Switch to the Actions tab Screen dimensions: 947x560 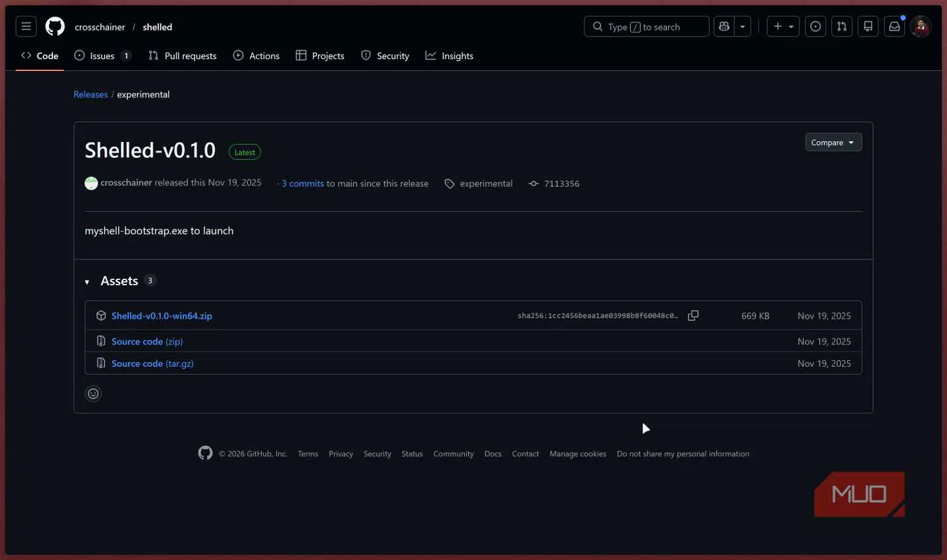coord(256,56)
